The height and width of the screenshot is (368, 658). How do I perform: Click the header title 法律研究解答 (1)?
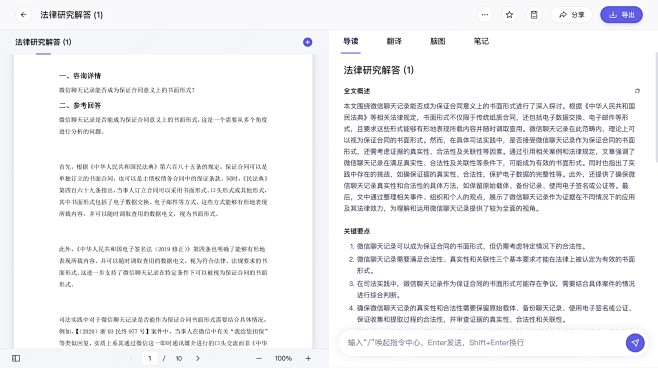tap(71, 15)
